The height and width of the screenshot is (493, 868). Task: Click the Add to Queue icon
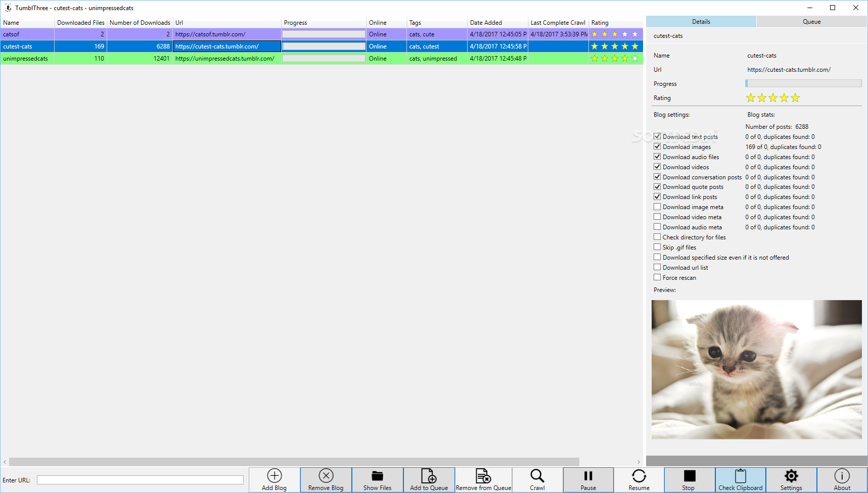[429, 476]
